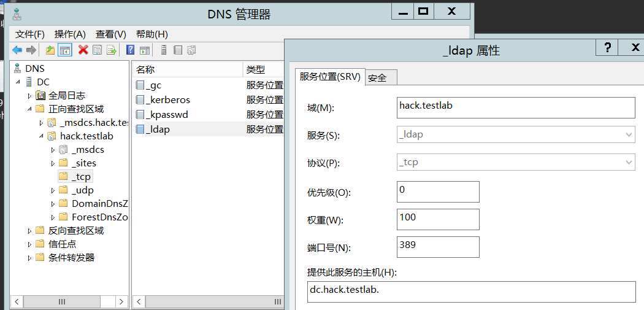
Task: Select the _udp folder in tree
Action: (82, 190)
